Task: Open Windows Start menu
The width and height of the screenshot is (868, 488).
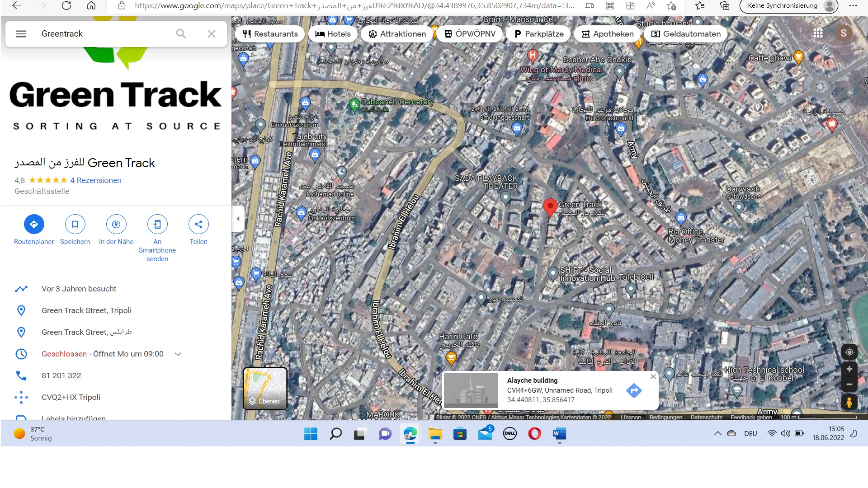Action: pyautogui.click(x=311, y=434)
